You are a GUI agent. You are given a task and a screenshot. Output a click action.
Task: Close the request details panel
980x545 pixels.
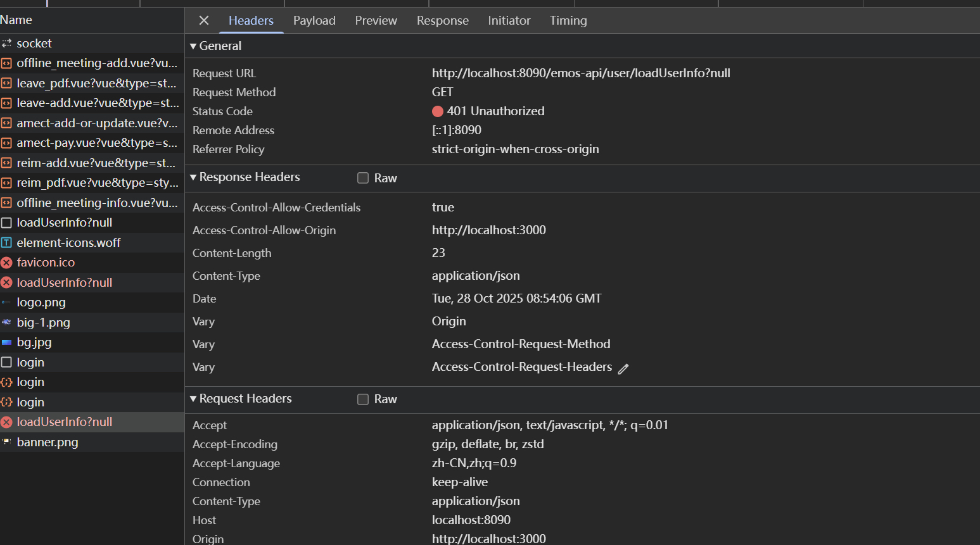[x=203, y=20]
